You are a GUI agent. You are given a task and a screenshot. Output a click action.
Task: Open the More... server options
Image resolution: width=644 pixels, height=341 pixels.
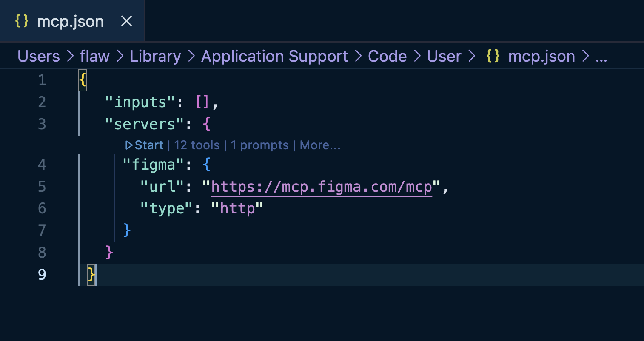point(319,145)
